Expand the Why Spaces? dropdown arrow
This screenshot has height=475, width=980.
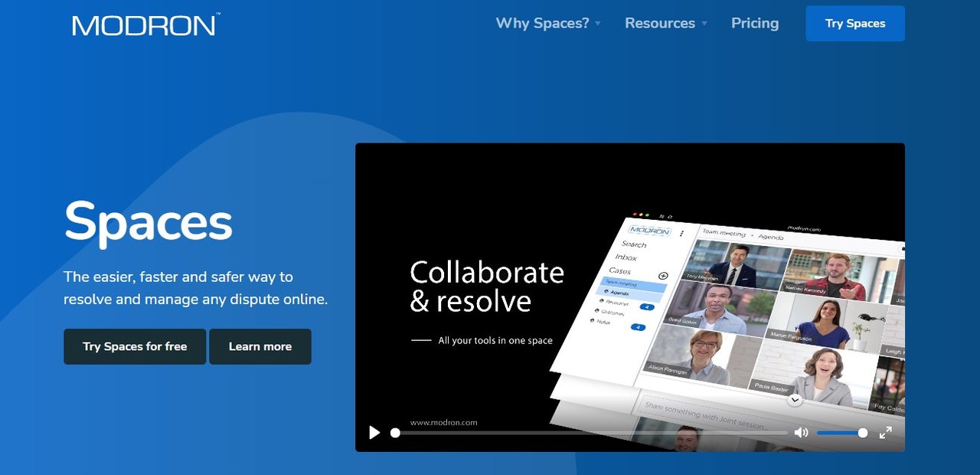pyautogui.click(x=598, y=24)
